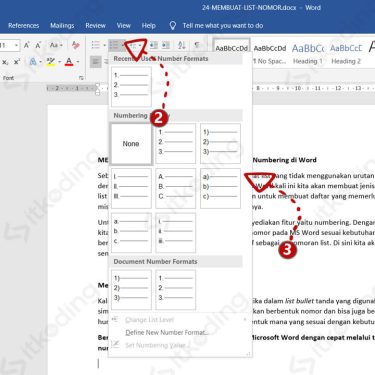
Task: Apply the Heading 2 style
Action: tap(346, 54)
